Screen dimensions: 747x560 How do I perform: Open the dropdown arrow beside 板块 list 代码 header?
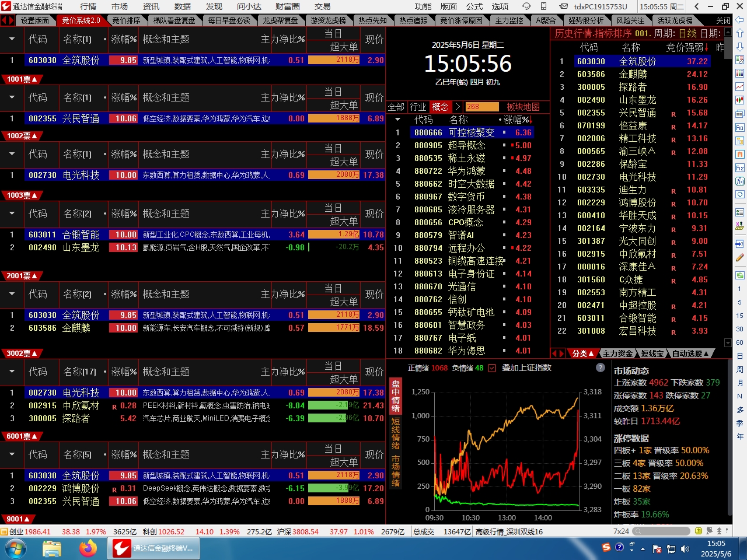(x=397, y=120)
